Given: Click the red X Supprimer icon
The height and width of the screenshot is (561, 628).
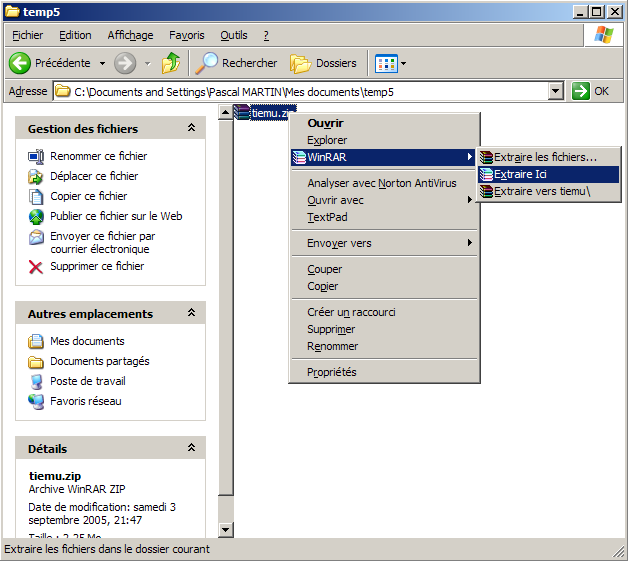Looking at the screenshot, I should tap(36, 267).
